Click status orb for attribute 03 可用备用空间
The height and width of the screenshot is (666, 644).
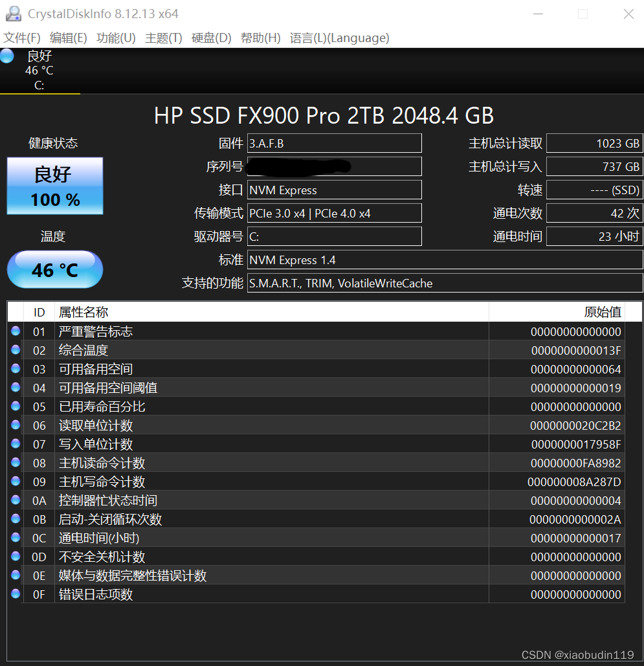coord(16,368)
